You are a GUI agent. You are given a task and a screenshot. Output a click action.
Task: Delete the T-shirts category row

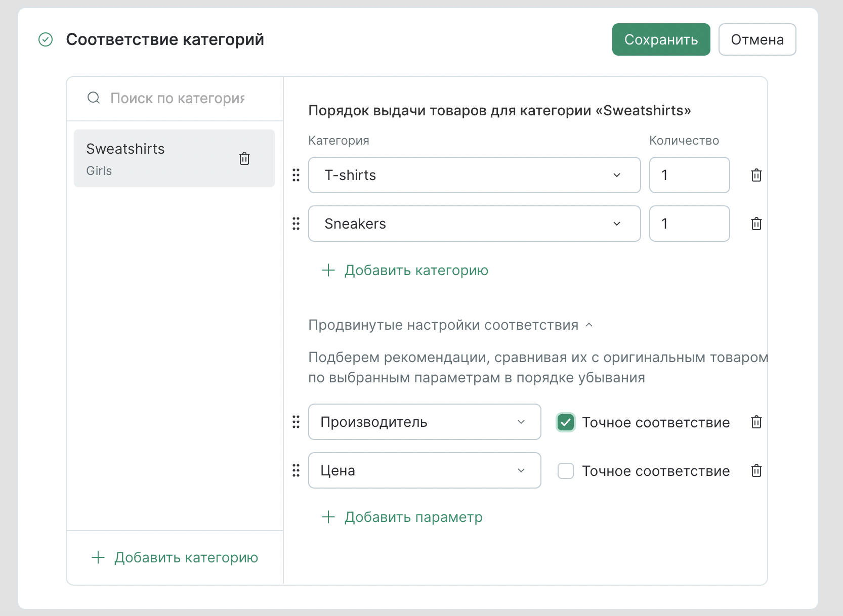point(756,175)
